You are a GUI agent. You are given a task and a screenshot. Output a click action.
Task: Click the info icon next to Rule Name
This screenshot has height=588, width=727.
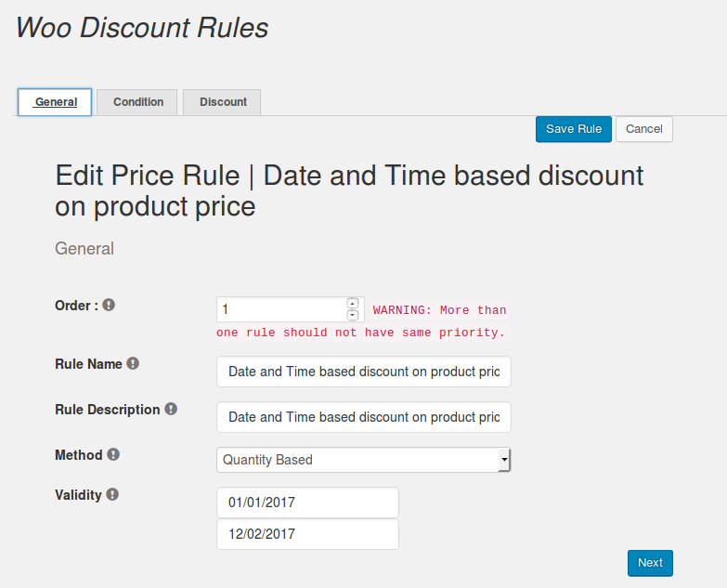[x=133, y=363]
